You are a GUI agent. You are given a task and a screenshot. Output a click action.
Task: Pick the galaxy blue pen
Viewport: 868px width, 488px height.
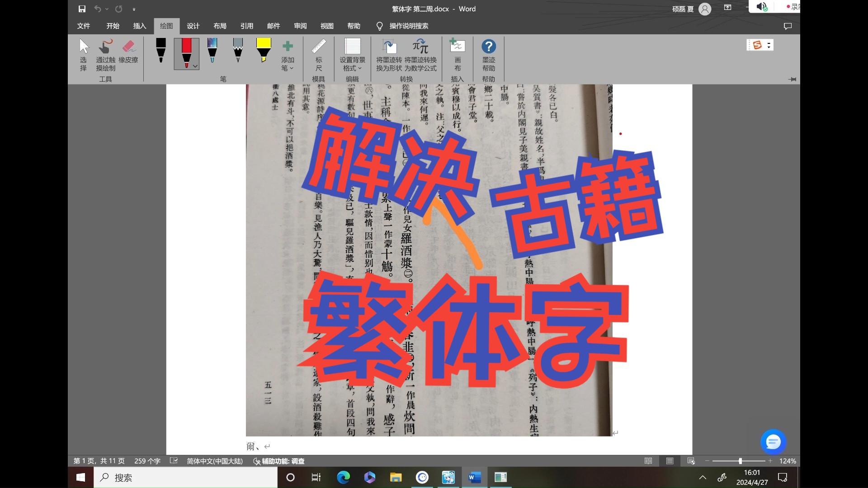tap(212, 50)
